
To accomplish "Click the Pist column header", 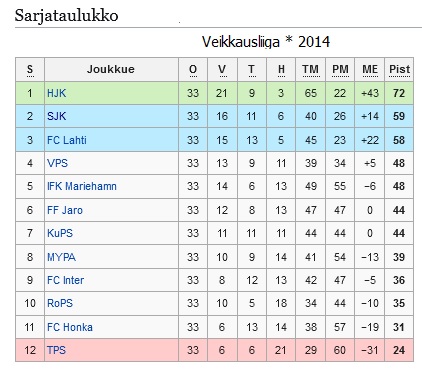I will pos(399,69).
